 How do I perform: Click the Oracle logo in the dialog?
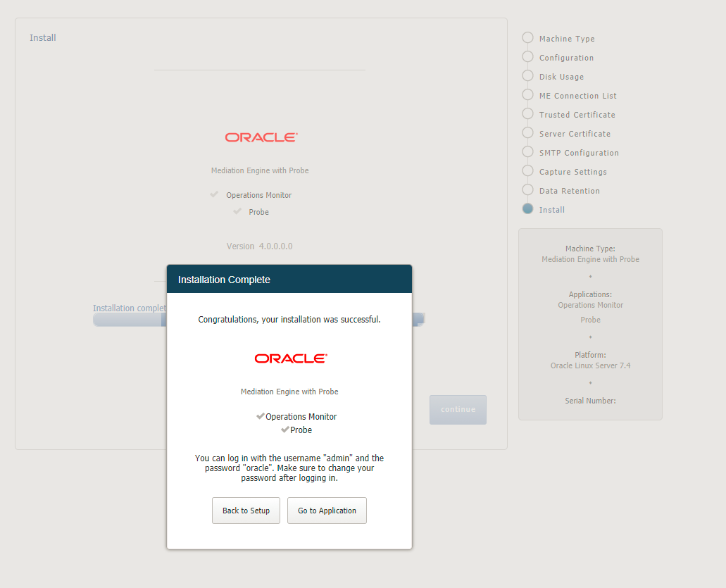point(291,358)
